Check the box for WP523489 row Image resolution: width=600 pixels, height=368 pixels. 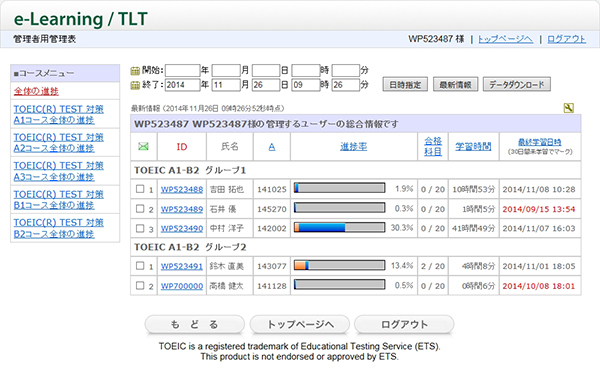[140, 209]
